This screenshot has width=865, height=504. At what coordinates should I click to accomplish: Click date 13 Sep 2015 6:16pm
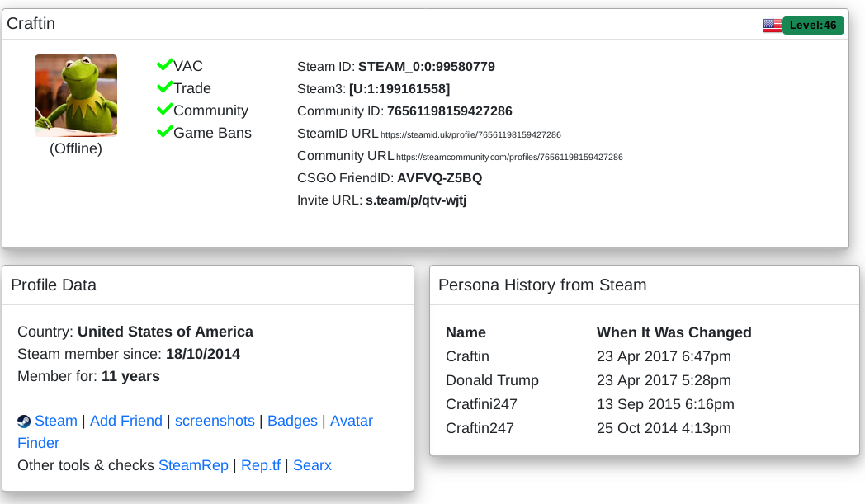coord(665,404)
